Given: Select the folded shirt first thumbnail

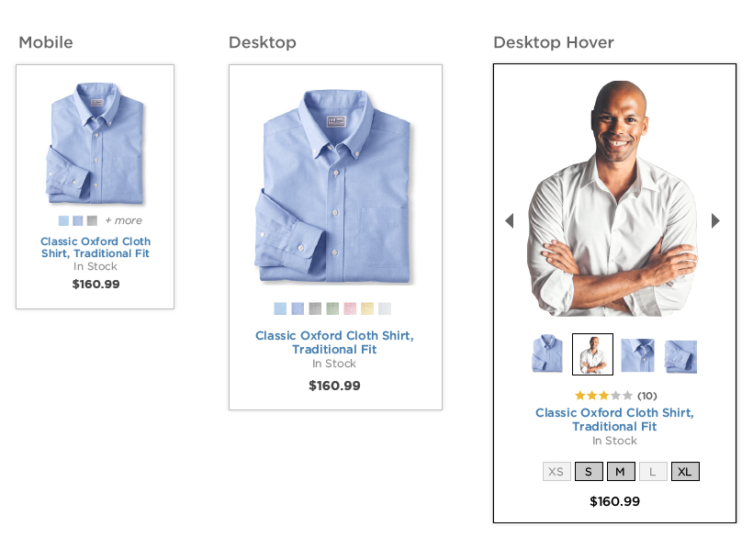Looking at the screenshot, I should click(x=547, y=354).
